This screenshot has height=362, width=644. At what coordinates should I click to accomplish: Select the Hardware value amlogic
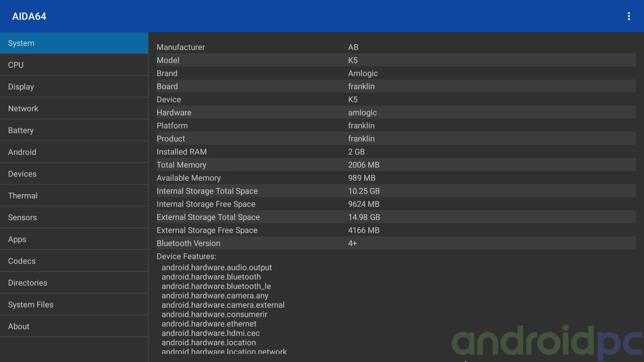tap(362, 113)
